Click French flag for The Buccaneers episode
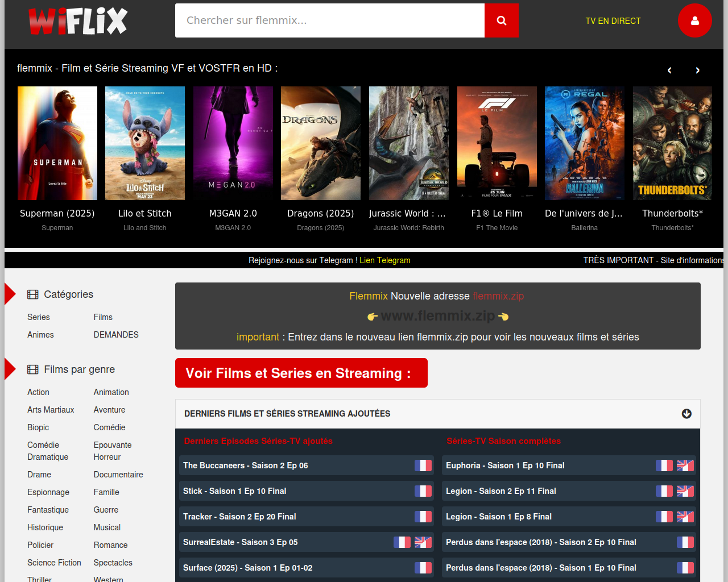728x582 pixels. coord(423,465)
